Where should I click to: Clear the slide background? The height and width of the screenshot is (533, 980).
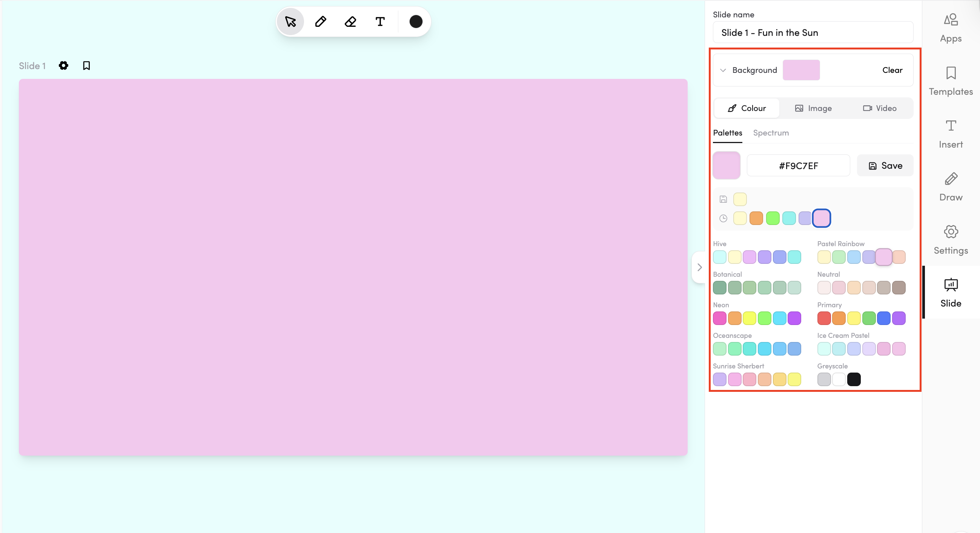coord(892,70)
